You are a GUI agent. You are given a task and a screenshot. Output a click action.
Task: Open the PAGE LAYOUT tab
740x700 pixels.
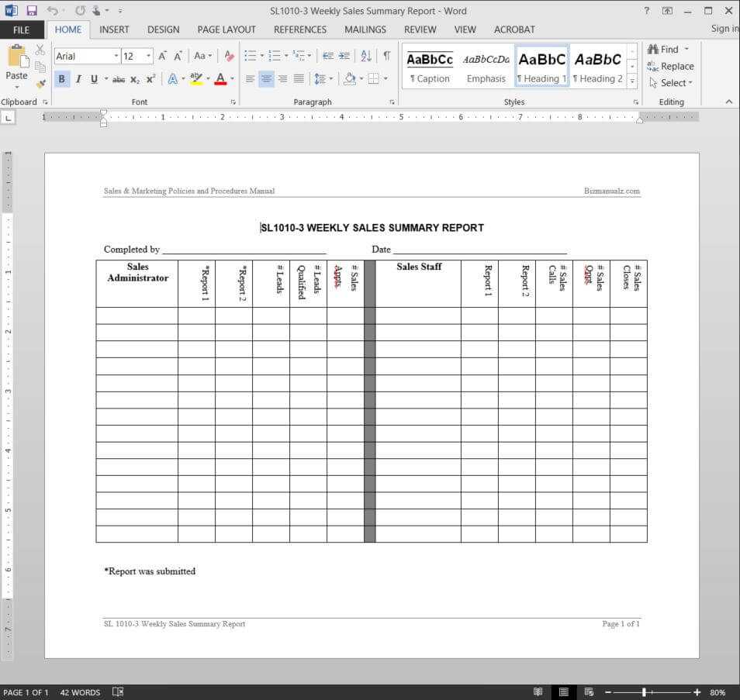(x=226, y=29)
